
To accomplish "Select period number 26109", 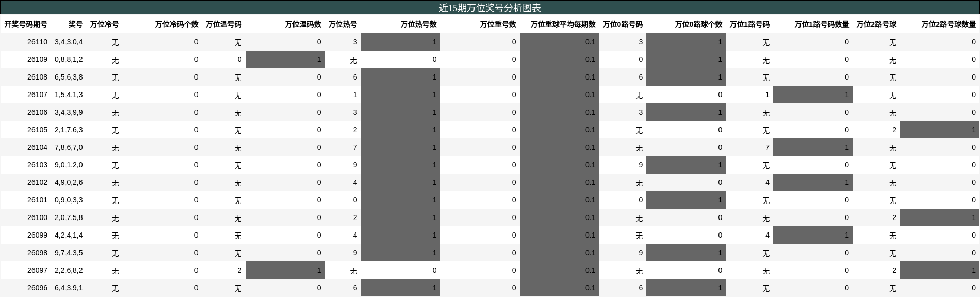I will 37,59.
